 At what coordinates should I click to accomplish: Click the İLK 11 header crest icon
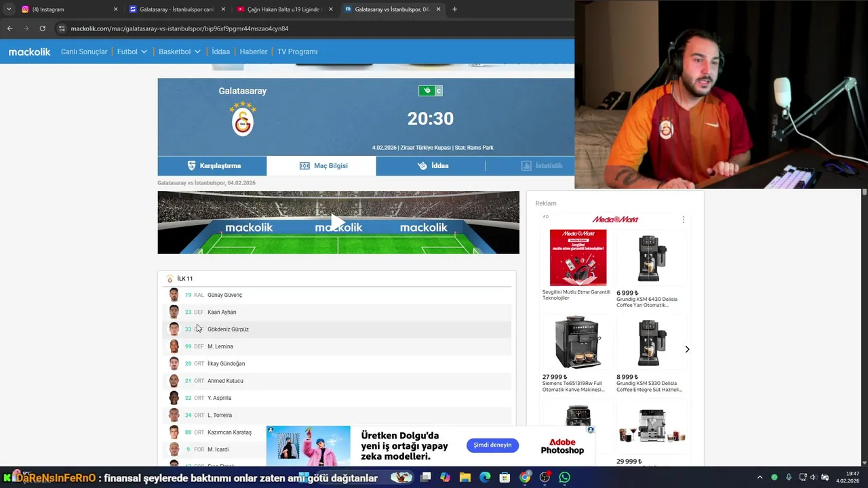[170, 279]
